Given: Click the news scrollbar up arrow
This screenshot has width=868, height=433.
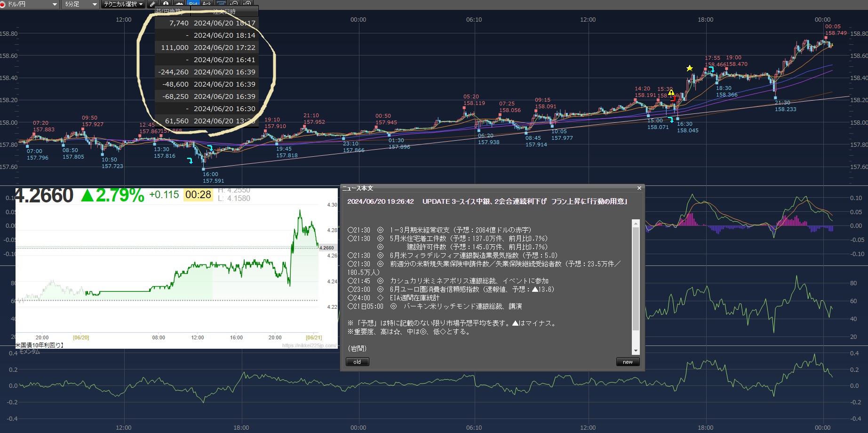Looking at the screenshot, I should [636, 223].
